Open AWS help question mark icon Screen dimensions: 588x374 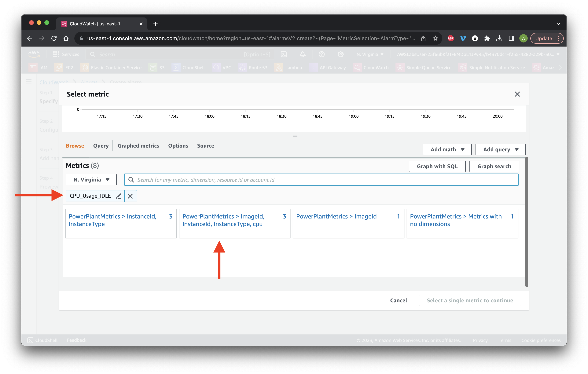click(x=322, y=54)
